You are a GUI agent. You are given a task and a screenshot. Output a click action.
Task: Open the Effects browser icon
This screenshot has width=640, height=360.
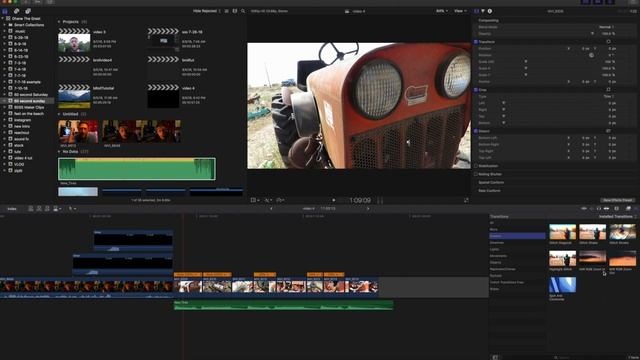(x=628, y=209)
